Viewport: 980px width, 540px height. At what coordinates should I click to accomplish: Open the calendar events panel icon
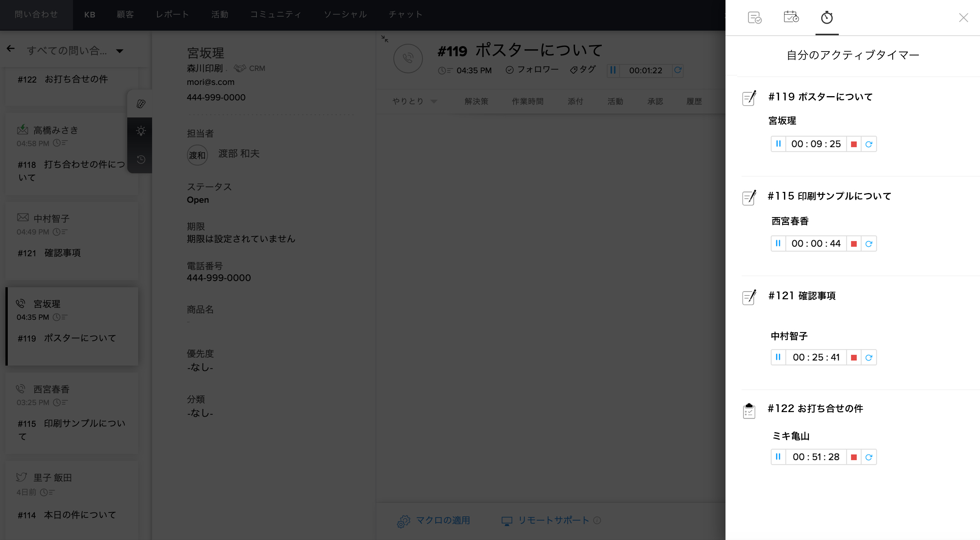[791, 17]
